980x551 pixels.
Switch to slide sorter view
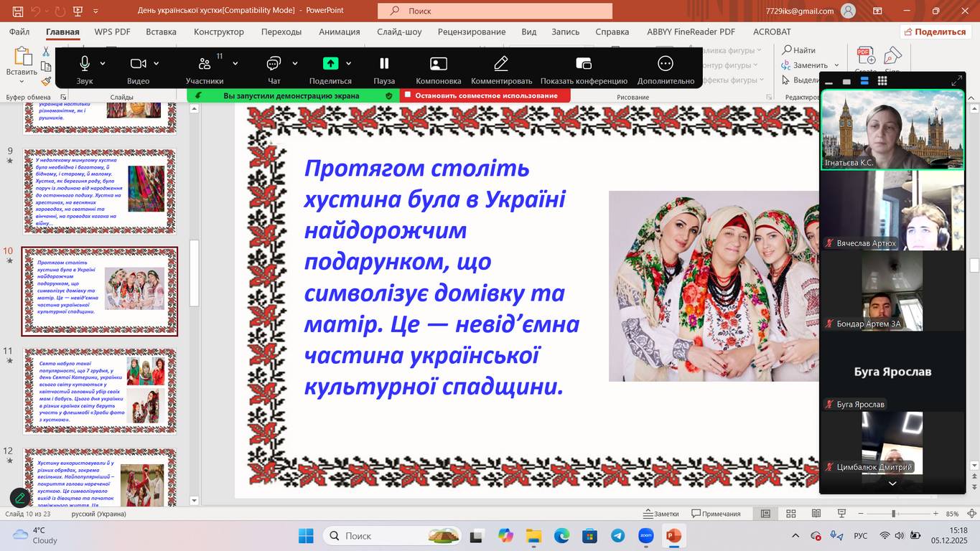(x=791, y=514)
